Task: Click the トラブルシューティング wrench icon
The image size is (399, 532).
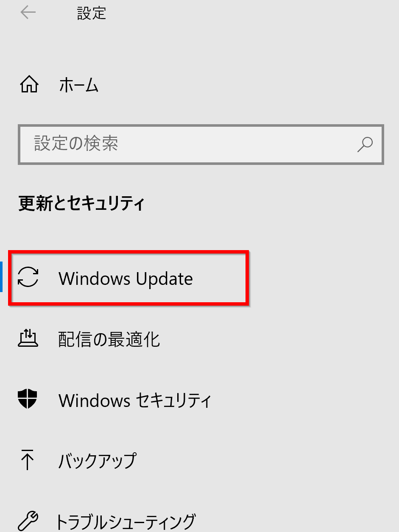Action: [x=28, y=521]
